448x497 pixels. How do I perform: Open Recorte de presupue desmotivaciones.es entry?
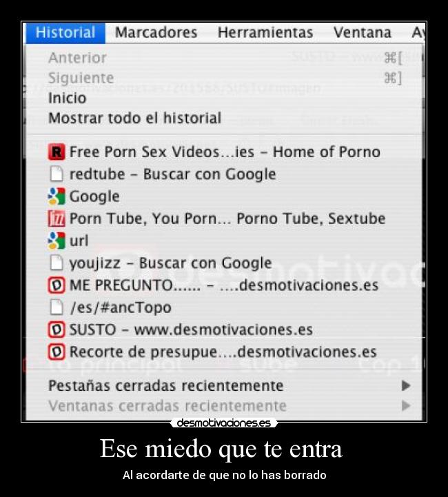(224, 352)
